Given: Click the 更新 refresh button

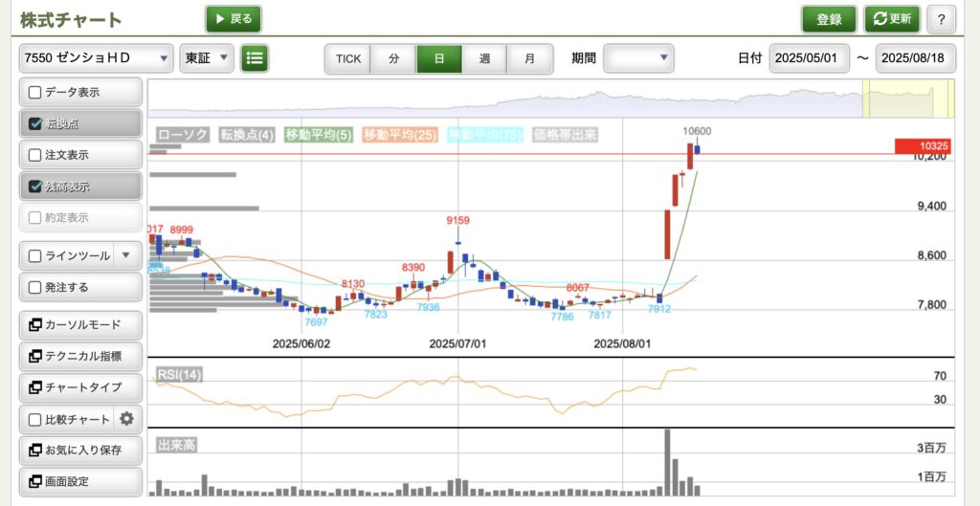Looking at the screenshot, I should (x=892, y=19).
